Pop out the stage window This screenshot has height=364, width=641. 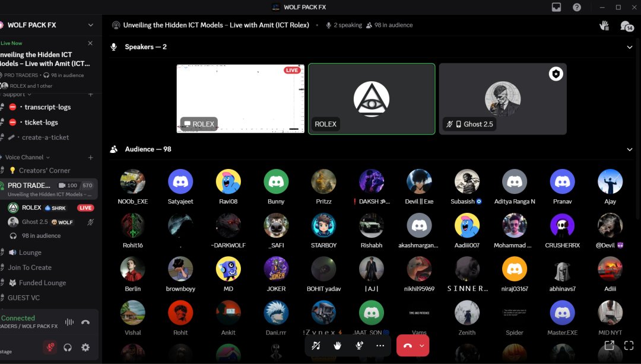coord(609,345)
